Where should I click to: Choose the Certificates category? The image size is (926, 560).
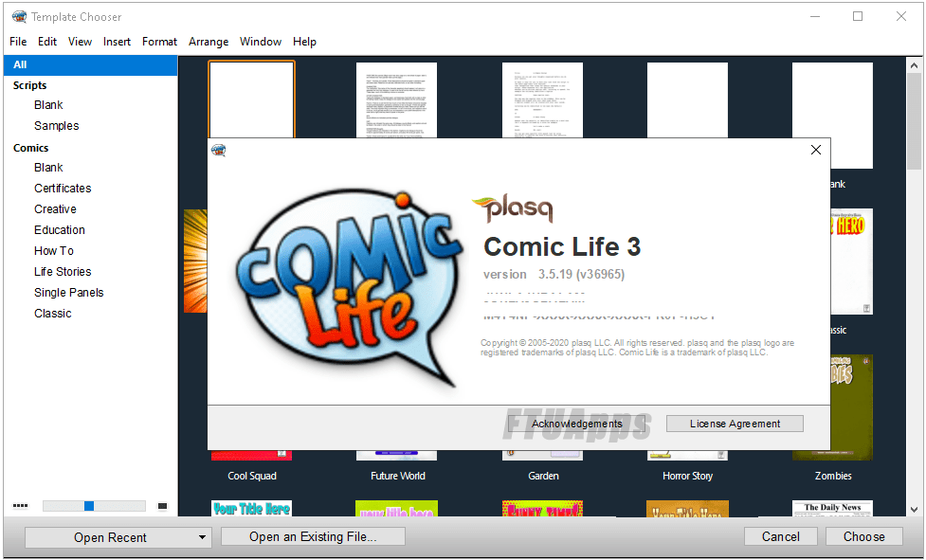63,189
